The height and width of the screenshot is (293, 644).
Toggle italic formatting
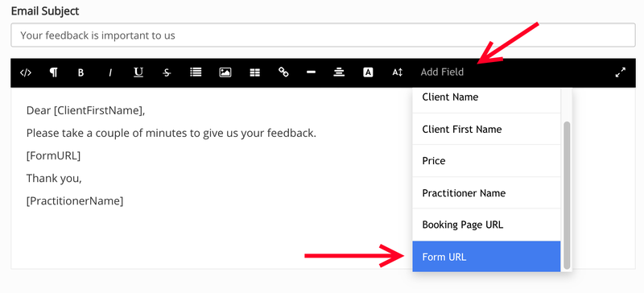[x=109, y=72]
